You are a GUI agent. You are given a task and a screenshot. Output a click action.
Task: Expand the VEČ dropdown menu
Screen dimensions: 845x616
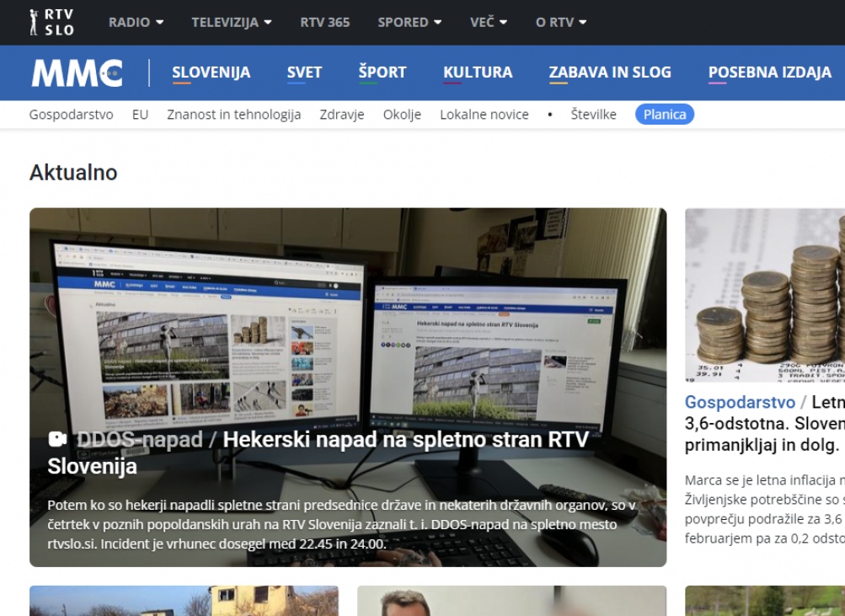pos(489,22)
